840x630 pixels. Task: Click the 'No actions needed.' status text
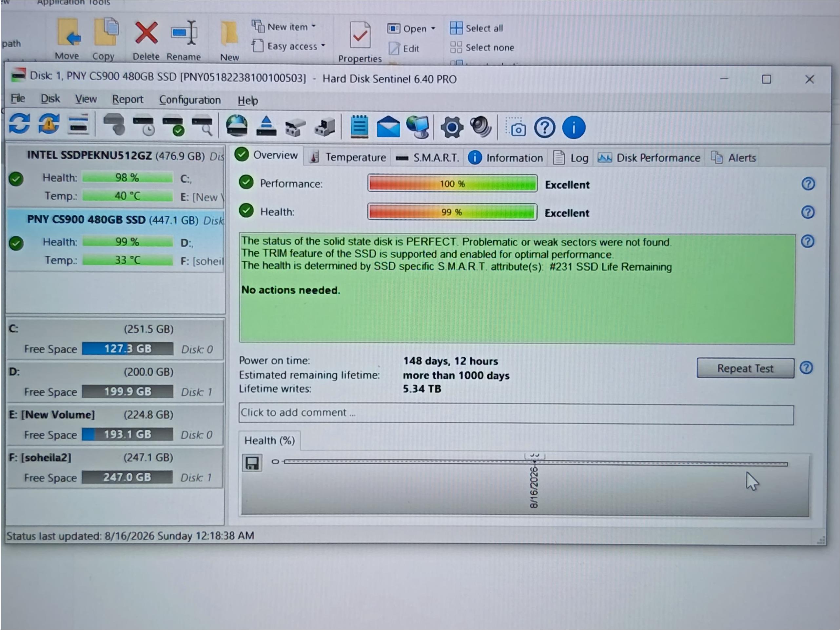(291, 290)
